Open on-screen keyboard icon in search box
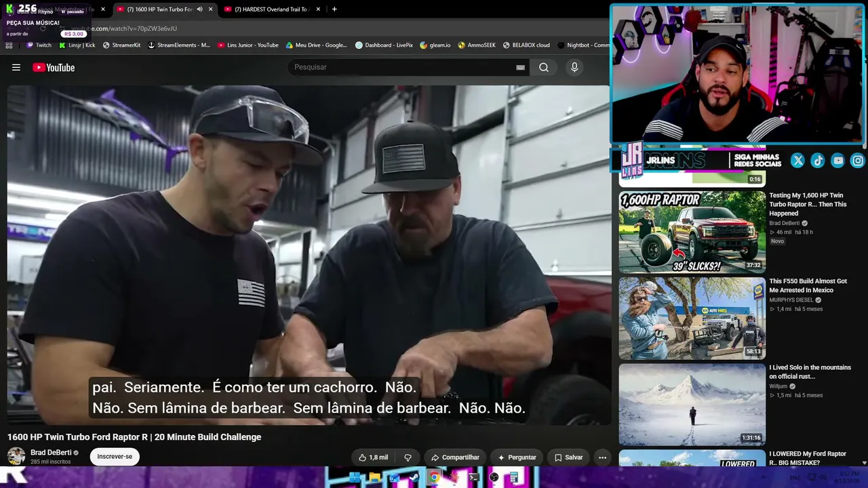This screenshot has height=488, width=868. click(x=520, y=67)
